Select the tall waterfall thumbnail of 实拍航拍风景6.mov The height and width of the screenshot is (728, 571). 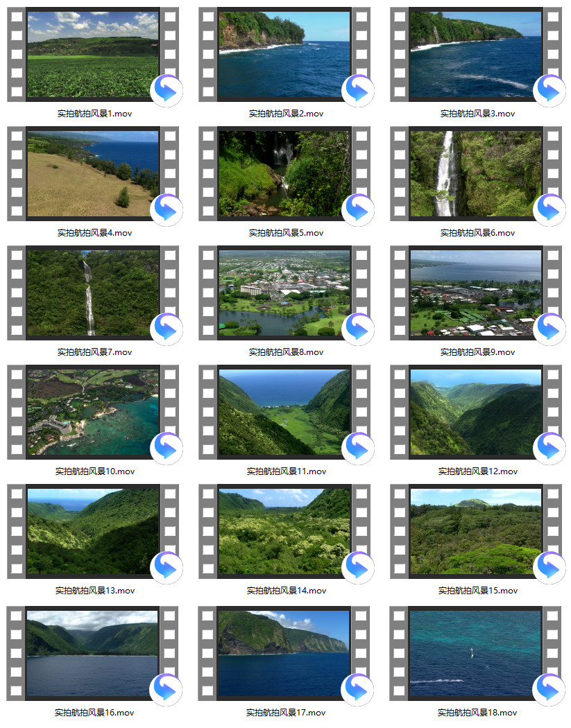476,173
